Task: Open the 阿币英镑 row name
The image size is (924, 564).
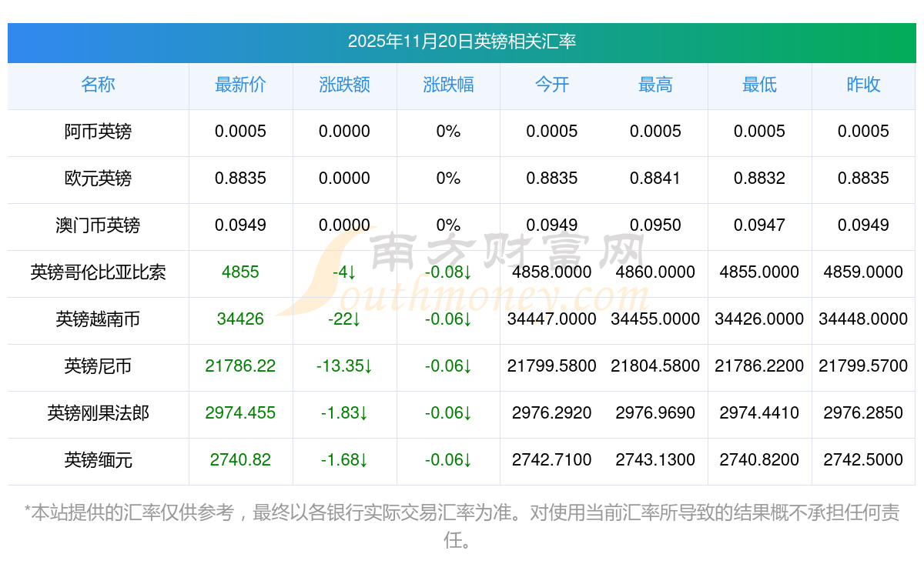Action: pyautogui.click(x=98, y=132)
